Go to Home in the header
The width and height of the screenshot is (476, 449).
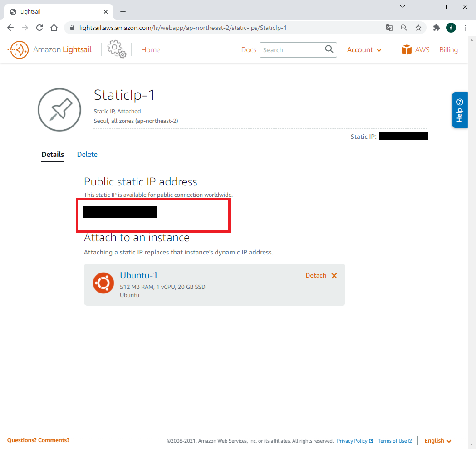point(151,50)
